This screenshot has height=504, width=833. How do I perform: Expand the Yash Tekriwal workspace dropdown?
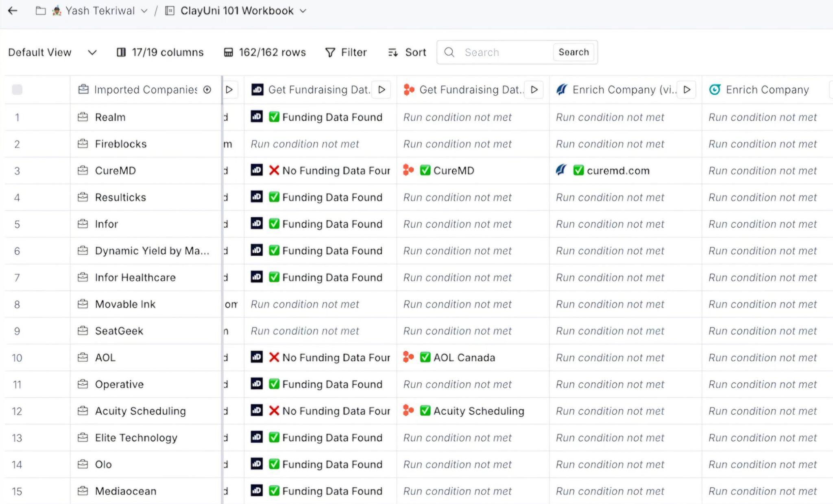point(144,11)
